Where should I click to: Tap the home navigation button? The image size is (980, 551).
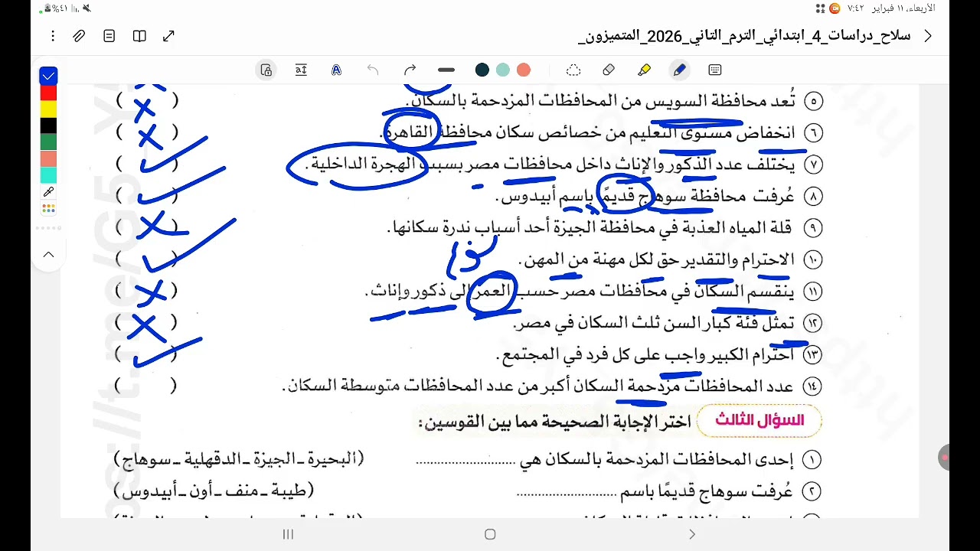(x=490, y=534)
